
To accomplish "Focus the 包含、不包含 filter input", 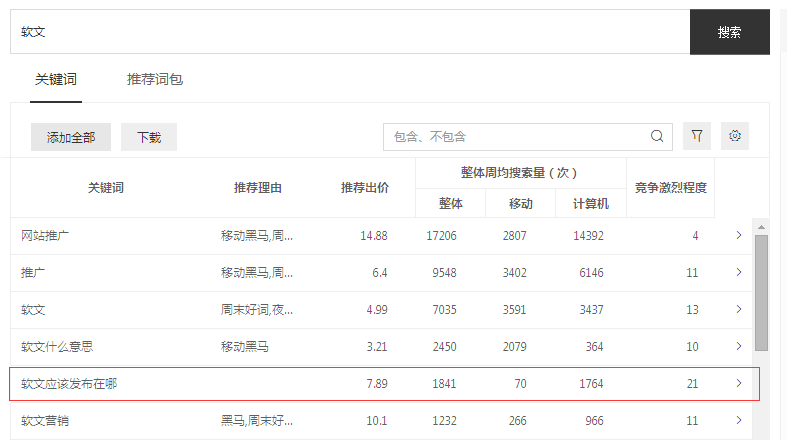I will coord(515,137).
